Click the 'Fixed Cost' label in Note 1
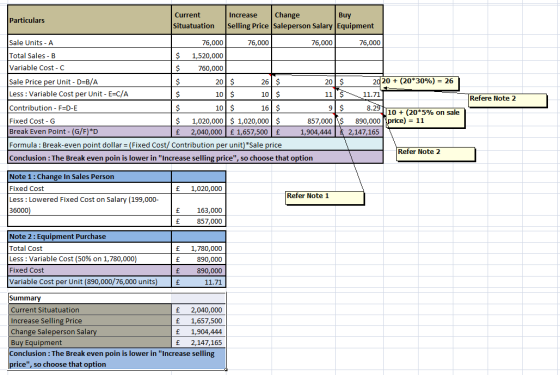Image resolution: width=560 pixels, height=375 pixels. point(89,188)
